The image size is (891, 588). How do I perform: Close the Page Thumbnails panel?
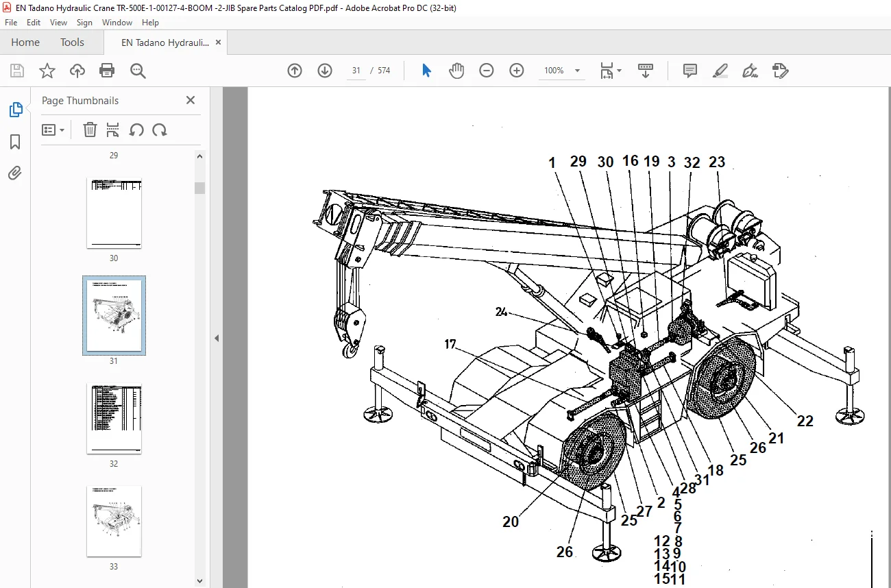pyautogui.click(x=191, y=100)
